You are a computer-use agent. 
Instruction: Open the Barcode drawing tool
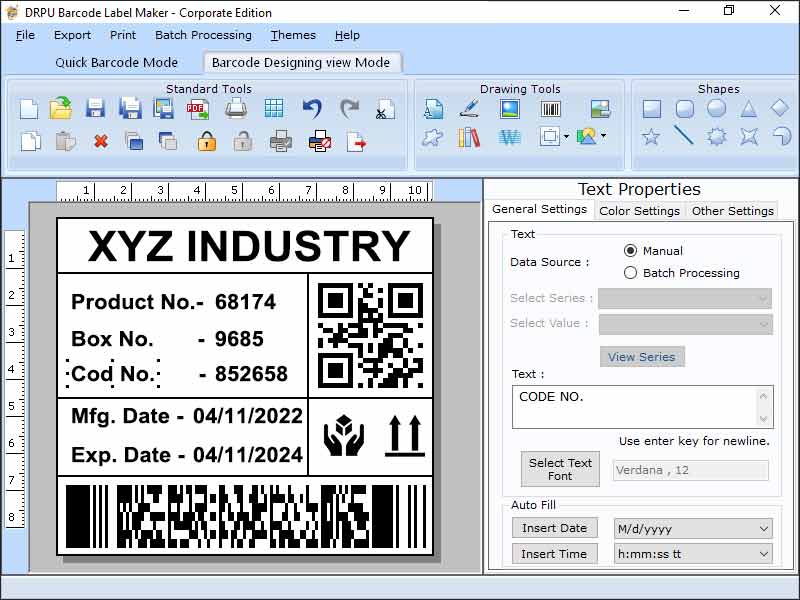(x=551, y=110)
